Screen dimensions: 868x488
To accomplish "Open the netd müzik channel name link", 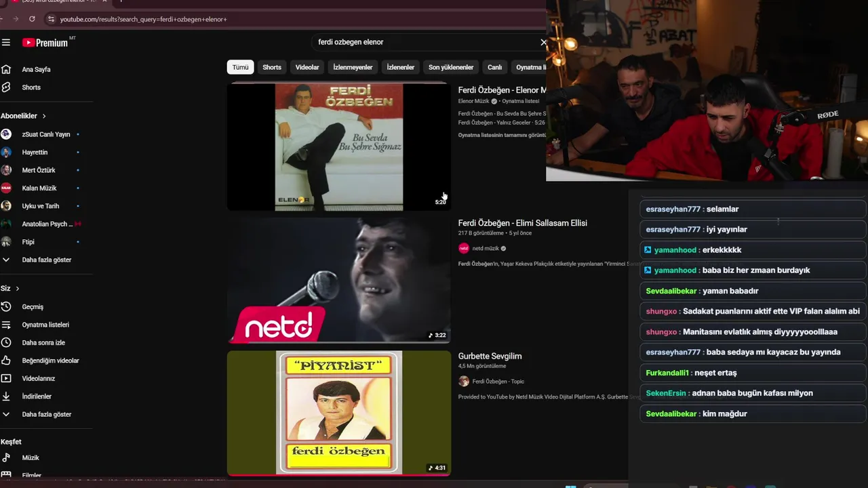I will [486, 249].
